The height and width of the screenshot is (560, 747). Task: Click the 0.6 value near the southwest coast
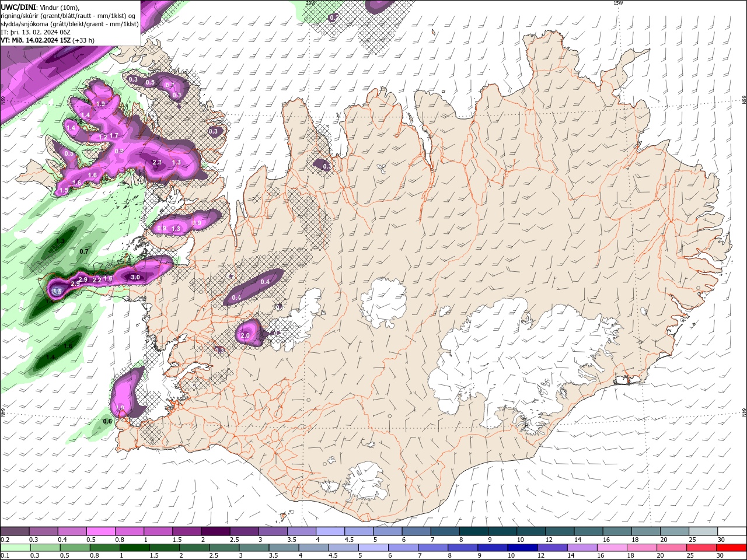(107, 421)
